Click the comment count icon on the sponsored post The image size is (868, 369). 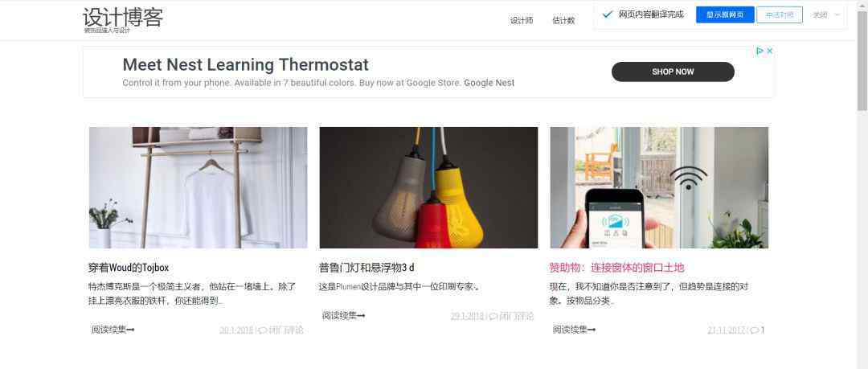tap(755, 330)
